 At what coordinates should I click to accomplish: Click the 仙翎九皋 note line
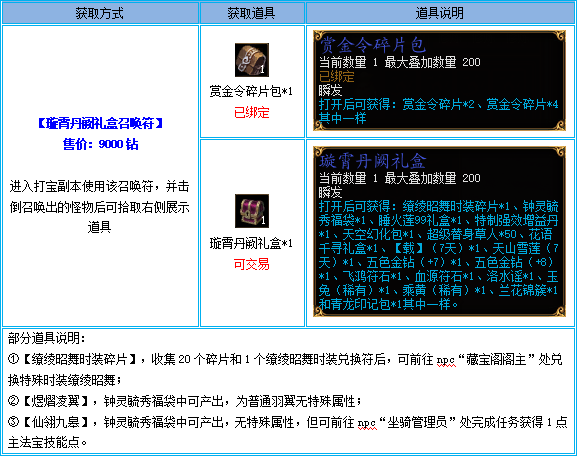point(288,432)
